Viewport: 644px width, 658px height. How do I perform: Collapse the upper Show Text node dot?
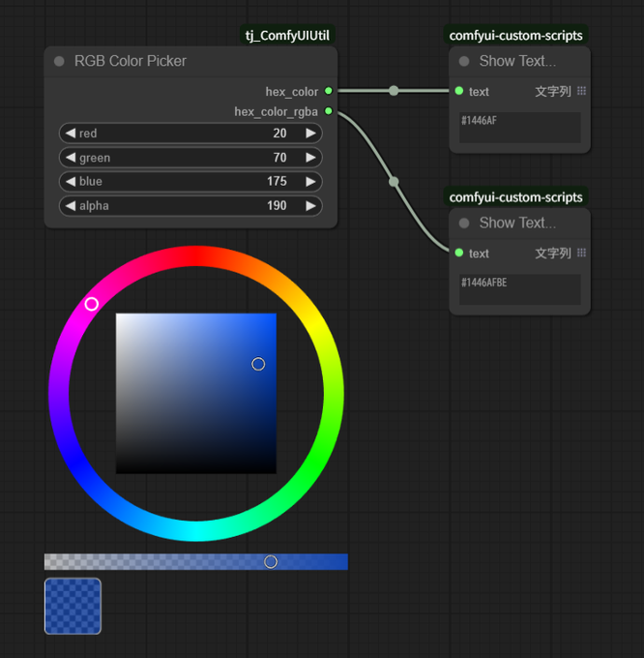tap(464, 61)
